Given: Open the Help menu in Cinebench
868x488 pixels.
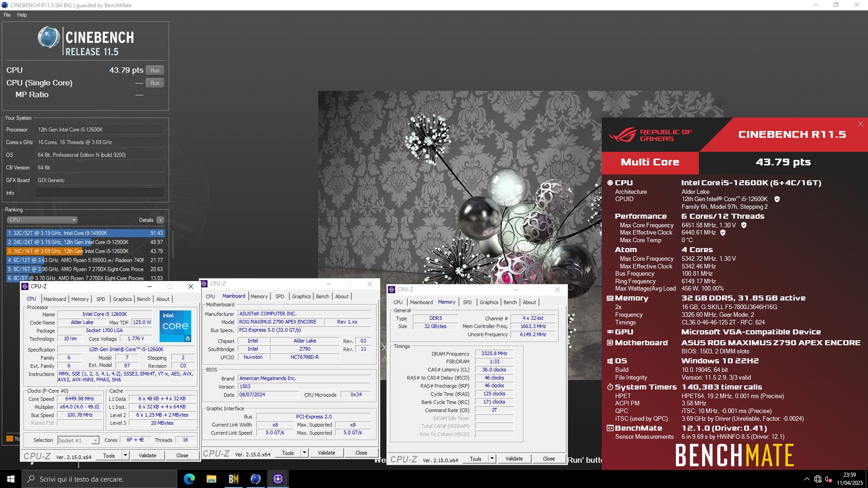Looking at the screenshot, I should click(22, 15).
